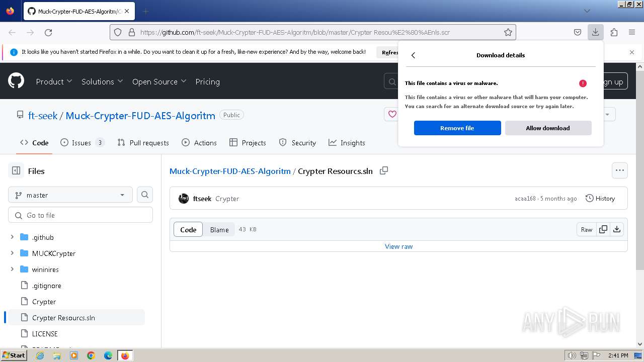Click the Remove file button

coord(457,128)
